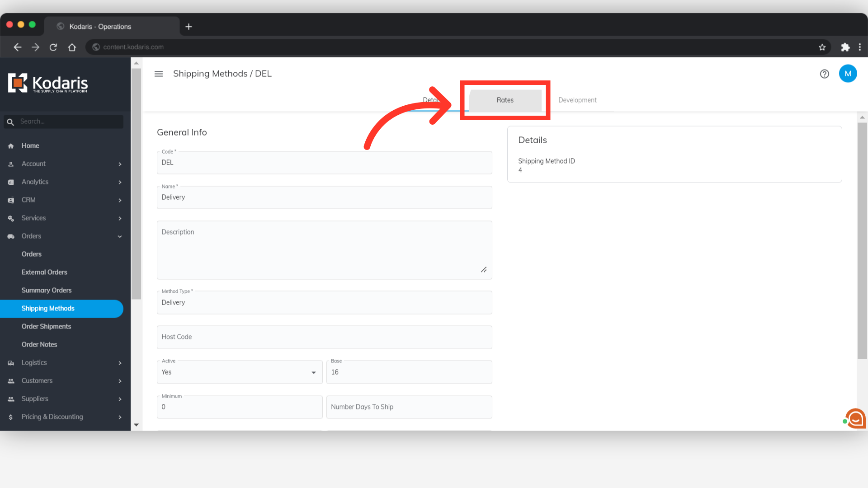Go to External Orders page
This screenshot has width=868, height=488.
pos(44,272)
